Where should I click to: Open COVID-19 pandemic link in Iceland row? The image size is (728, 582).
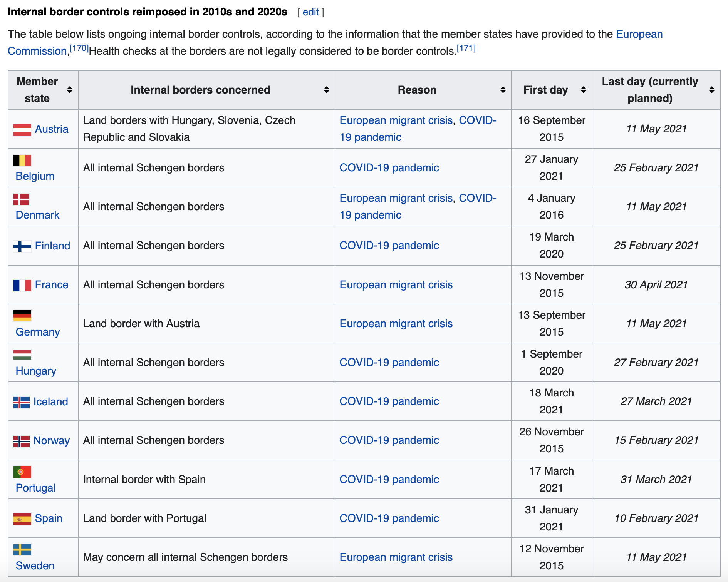click(x=389, y=401)
